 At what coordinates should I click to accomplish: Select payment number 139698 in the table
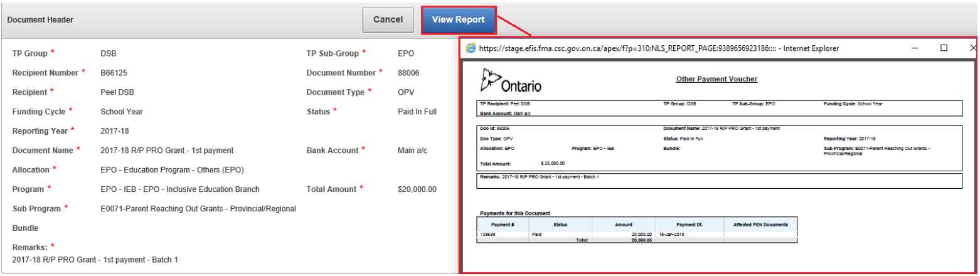tap(489, 234)
